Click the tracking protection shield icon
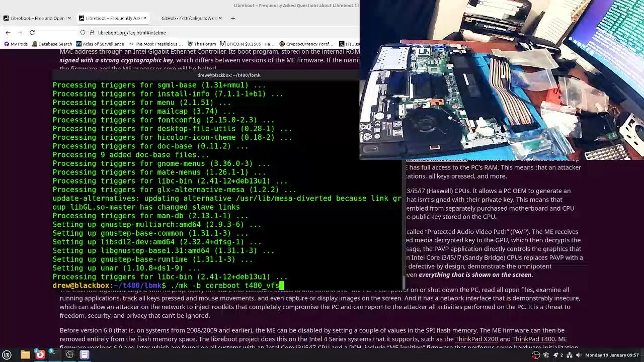The width and height of the screenshot is (644, 362). (83, 33)
